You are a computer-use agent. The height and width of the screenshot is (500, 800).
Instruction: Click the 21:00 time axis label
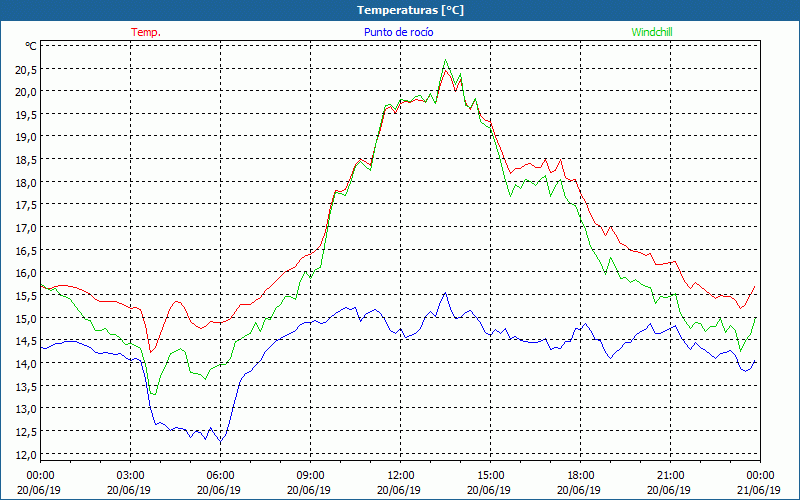tap(670, 475)
